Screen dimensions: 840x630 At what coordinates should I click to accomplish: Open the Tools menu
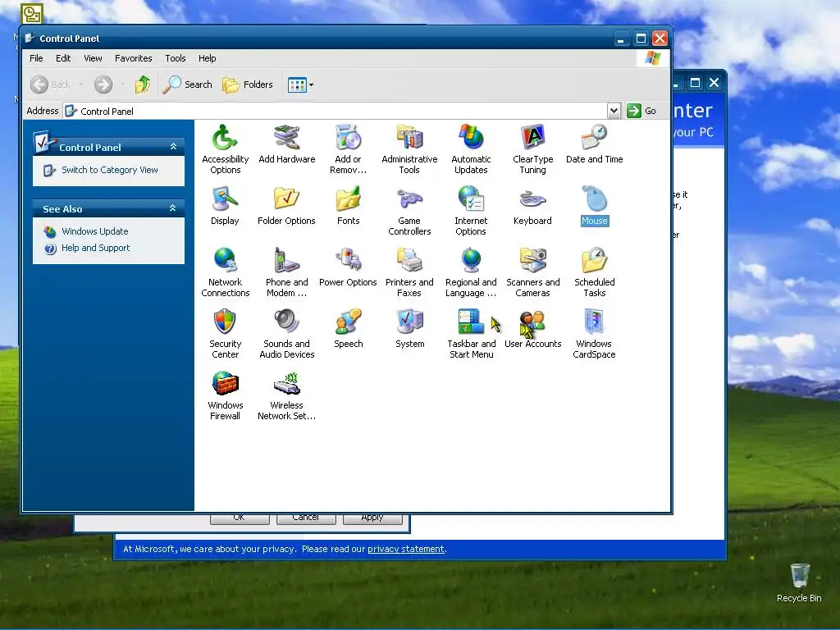pyautogui.click(x=176, y=58)
